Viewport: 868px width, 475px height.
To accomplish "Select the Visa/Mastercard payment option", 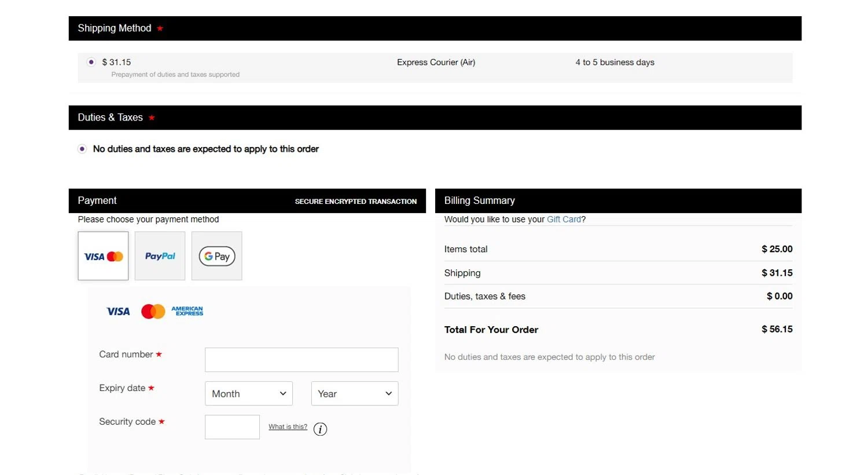I will (103, 256).
